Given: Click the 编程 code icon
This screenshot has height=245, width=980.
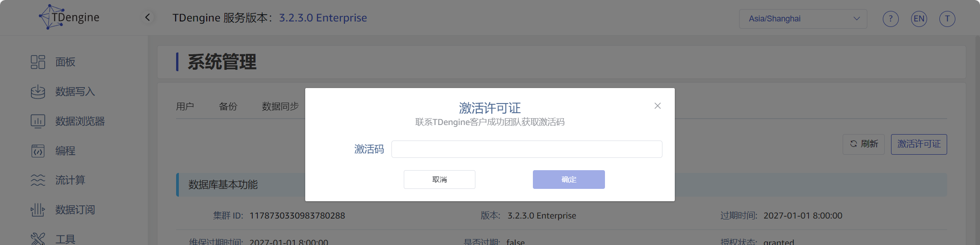Looking at the screenshot, I should pyautogui.click(x=38, y=151).
